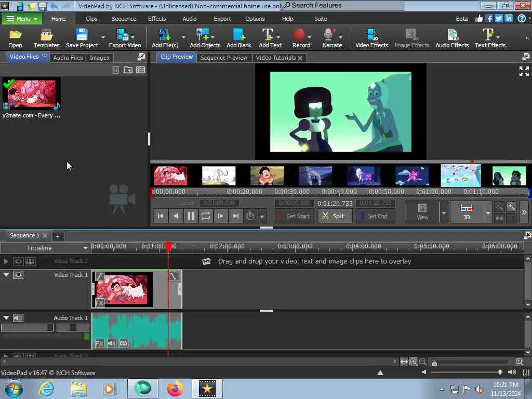Open a project with the Open icon
The image size is (532, 399).
tap(15, 38)
